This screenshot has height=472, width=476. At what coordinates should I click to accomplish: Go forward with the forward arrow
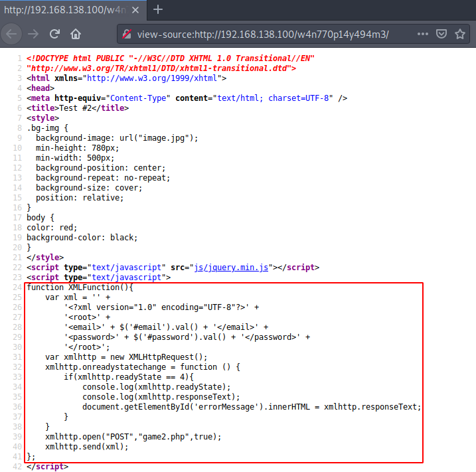click(33, 34)
